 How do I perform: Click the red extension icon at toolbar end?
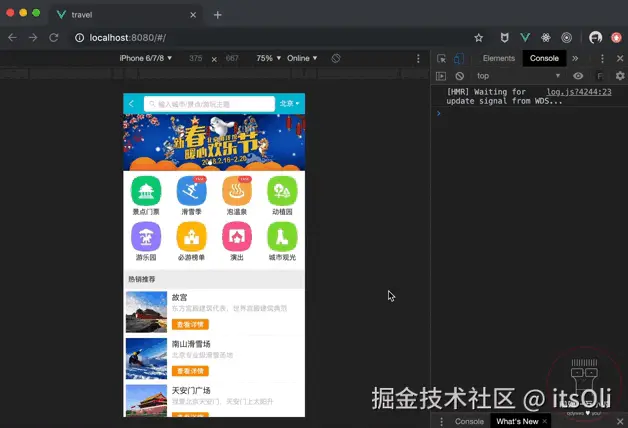[x=616, y=38]
